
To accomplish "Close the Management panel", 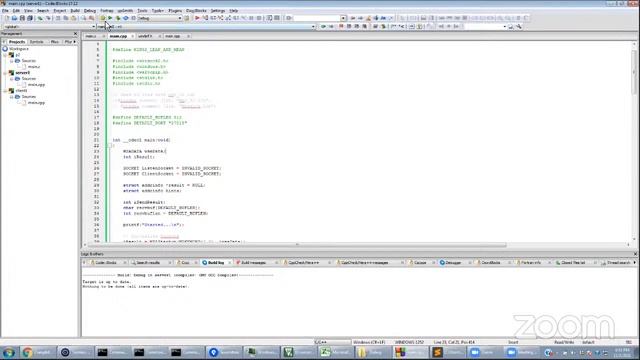I will click(x=75, y=34).
